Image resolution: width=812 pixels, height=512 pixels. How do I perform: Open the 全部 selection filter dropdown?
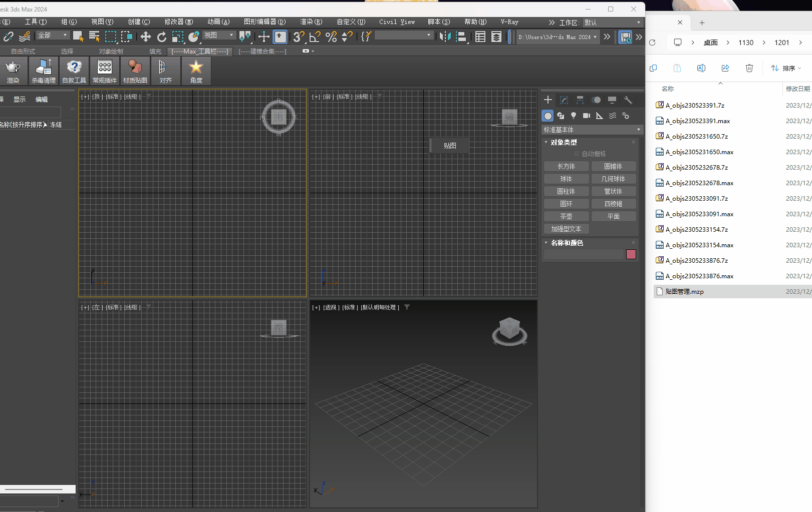click(x=53, y=35)
